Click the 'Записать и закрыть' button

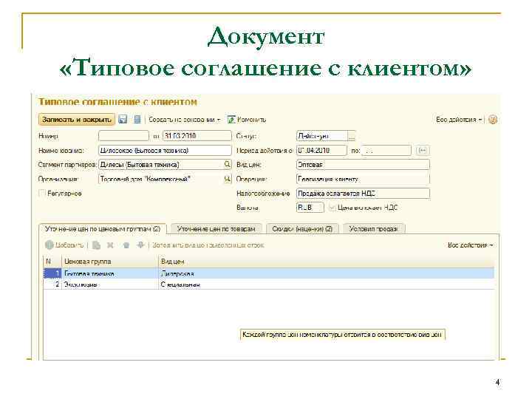[x=77, y=120]
